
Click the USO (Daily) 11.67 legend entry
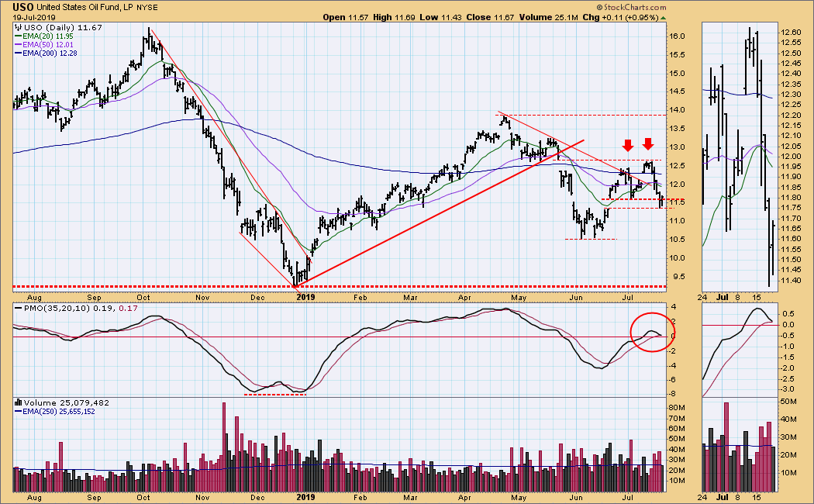pos(62,27)
